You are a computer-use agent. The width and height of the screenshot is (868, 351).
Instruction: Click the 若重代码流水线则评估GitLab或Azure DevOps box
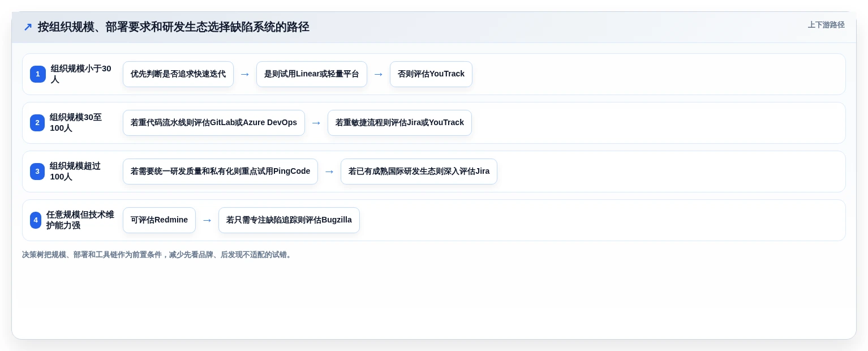pos(214,123)
